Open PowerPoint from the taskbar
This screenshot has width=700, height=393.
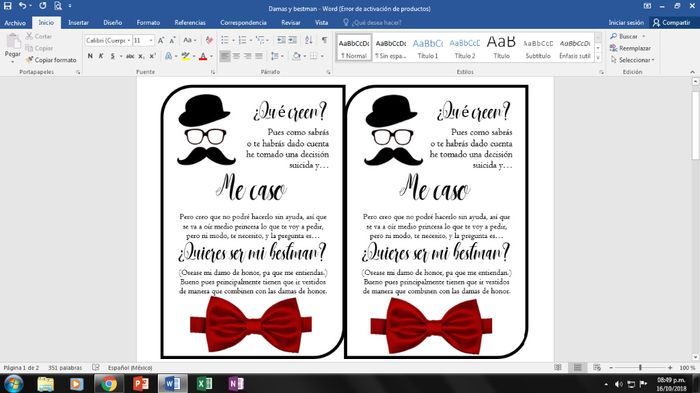(x=140, y=384)
